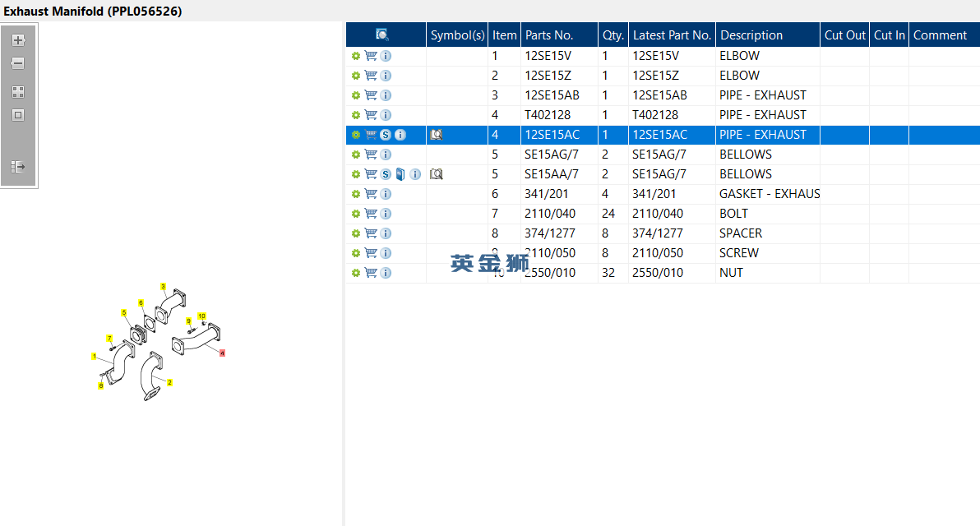
Task: Zoom in on the parts diagram
Action: tap(18, 39)
